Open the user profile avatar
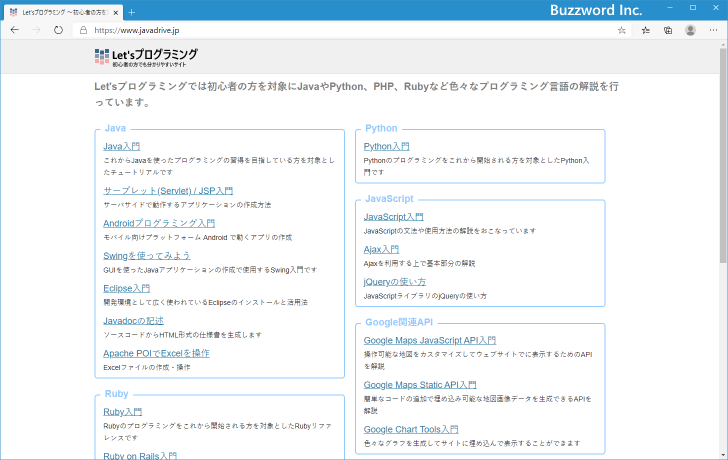 pyautogui.click(x=690, y=30)
